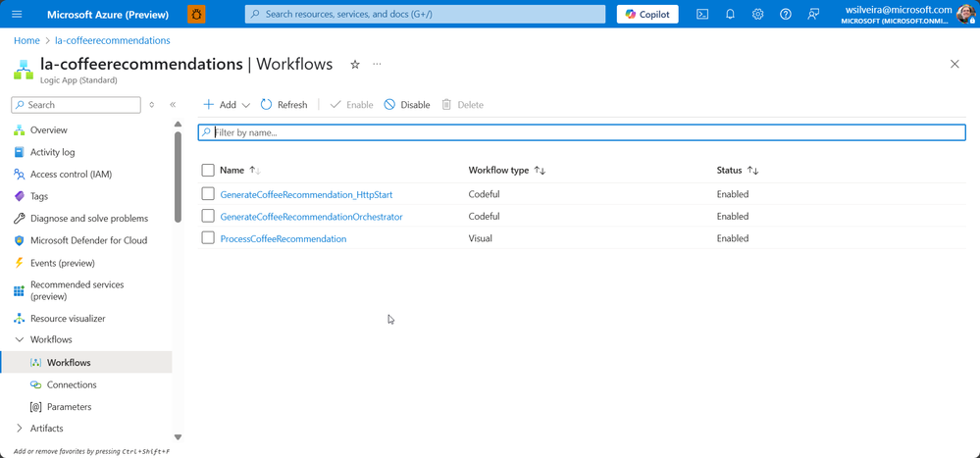This screenshot has width=980, height=458.
Task: Sort by Workflow type column
Action: [x=507, y=170]
